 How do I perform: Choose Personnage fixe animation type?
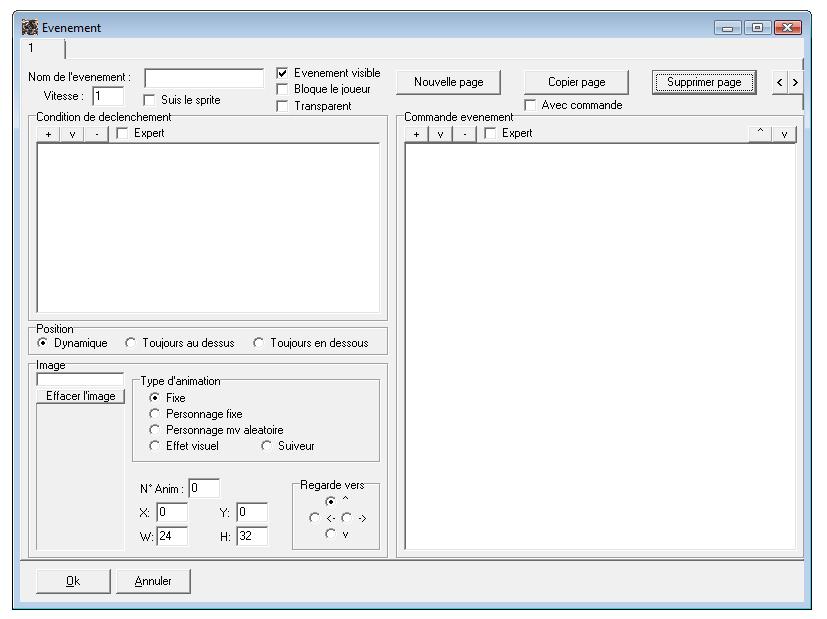[x=154, y=414]
